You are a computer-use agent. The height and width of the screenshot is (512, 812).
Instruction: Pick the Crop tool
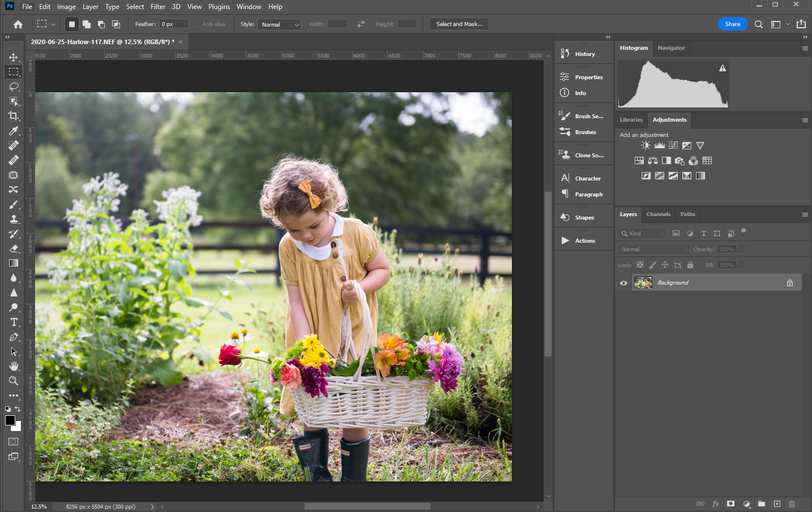tap(14, 116)
